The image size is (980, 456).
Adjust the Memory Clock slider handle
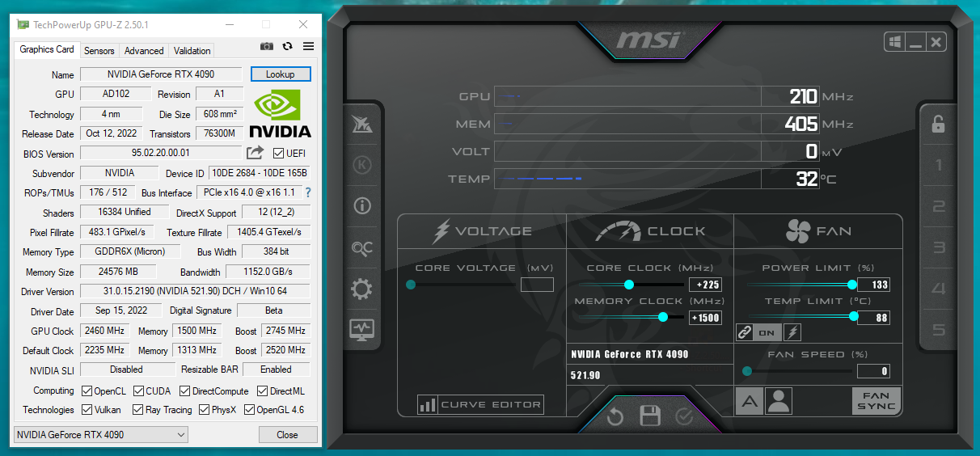coord(663,317)
